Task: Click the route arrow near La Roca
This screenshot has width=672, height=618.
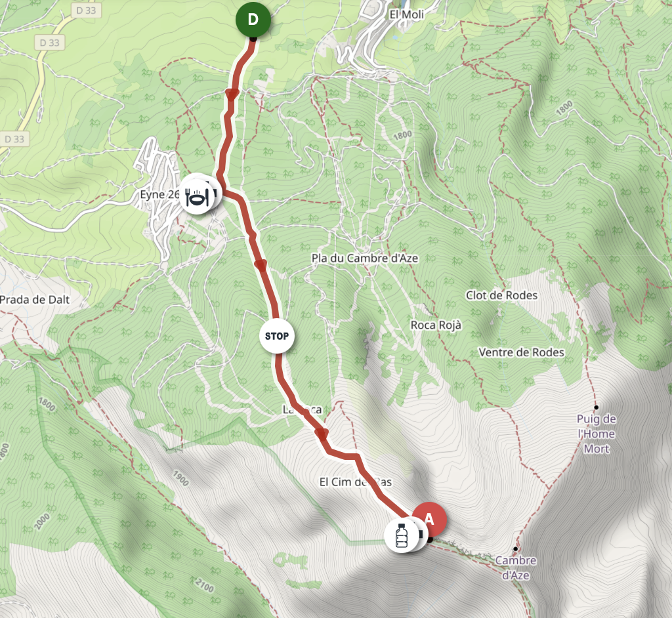Action: [322, 434]
